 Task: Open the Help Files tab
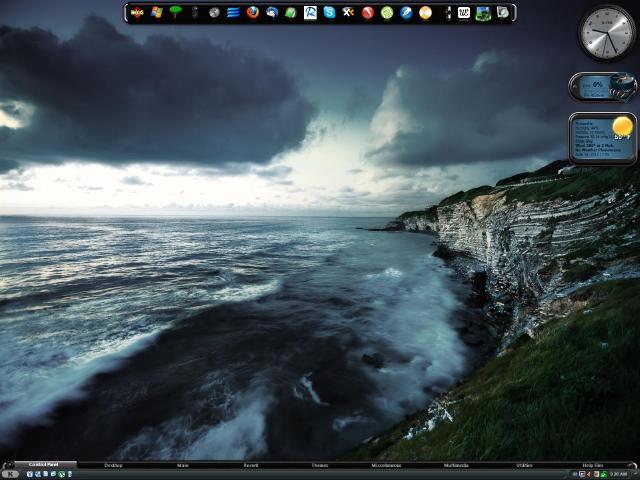(592, 465)
